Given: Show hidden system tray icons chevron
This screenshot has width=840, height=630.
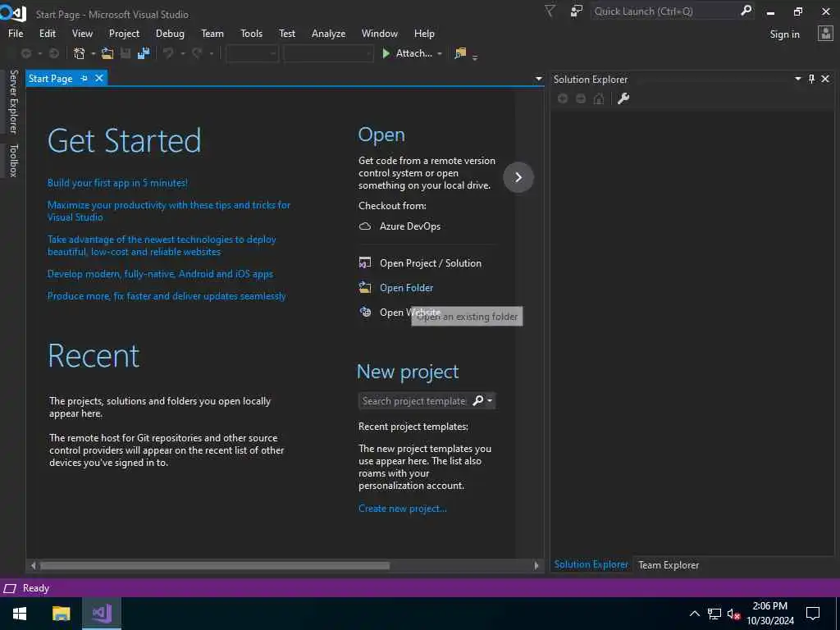Looking at the screenshot, I should (x=694, y=614).
